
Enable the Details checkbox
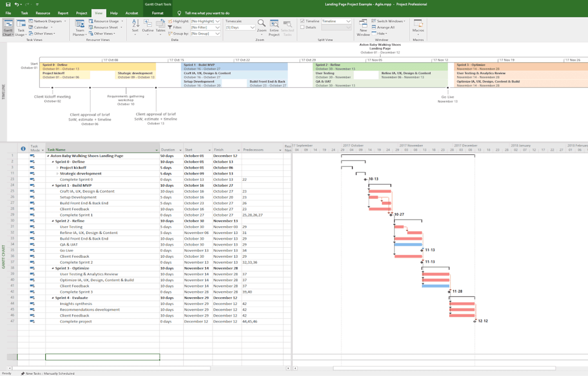[302, 27]
